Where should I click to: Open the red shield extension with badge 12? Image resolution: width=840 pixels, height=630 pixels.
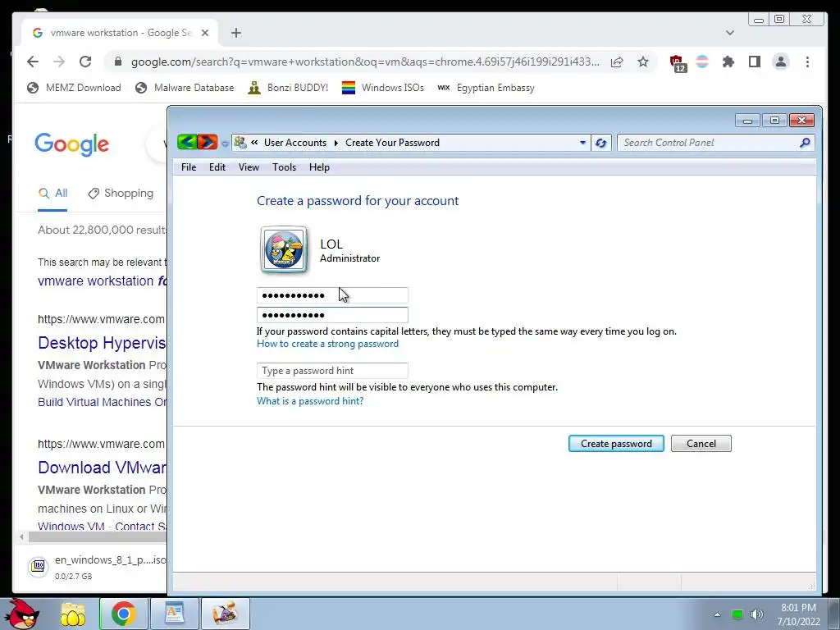point(677,62)
